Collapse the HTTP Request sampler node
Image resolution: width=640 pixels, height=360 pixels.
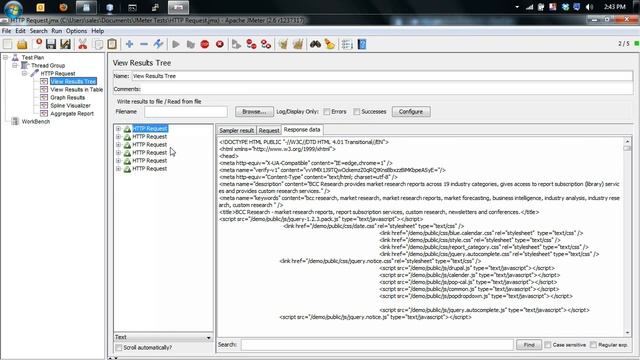pyautogui.click(x=24, y=73)
